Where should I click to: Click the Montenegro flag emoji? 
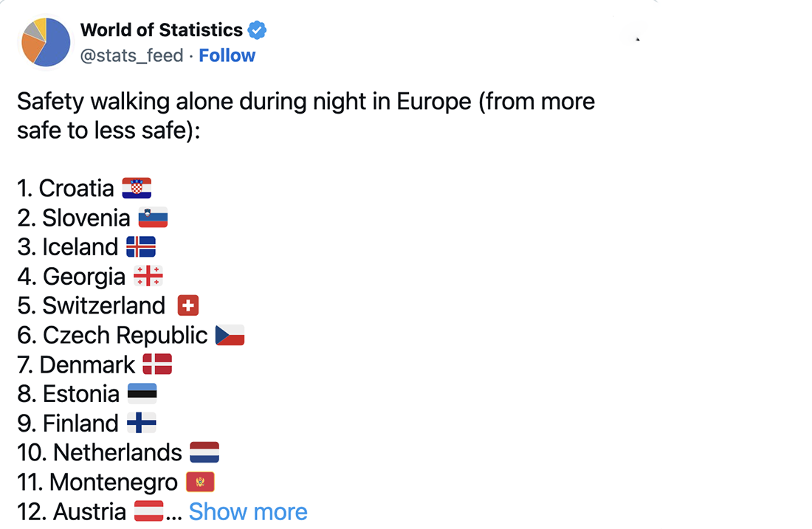click(x=200, y=482)
